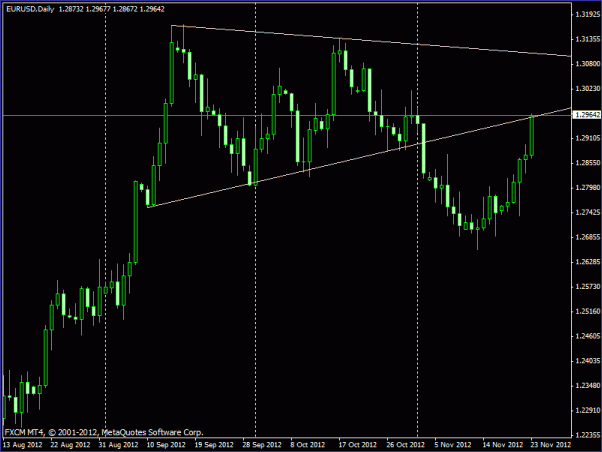Click price scale value 1.25160
Viewport: 602px width, 452px height.
point(587,311)
